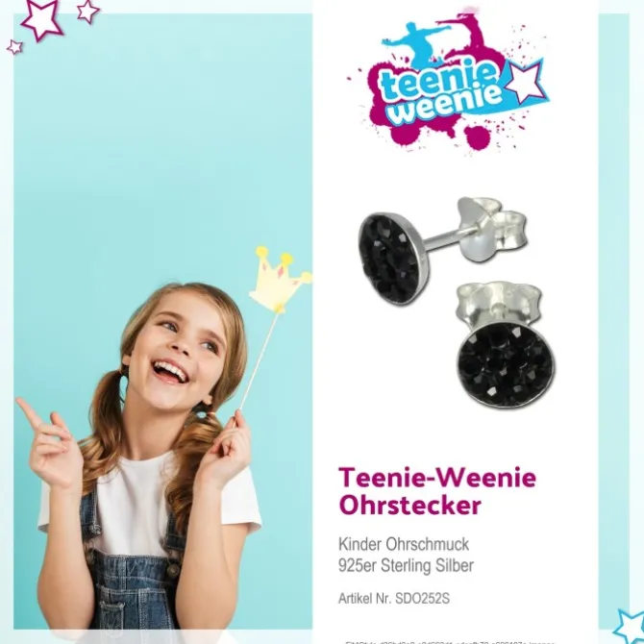
Task: Select the tiny purple star at left edge
Action: pyautogui.click(x=14, y=47)
